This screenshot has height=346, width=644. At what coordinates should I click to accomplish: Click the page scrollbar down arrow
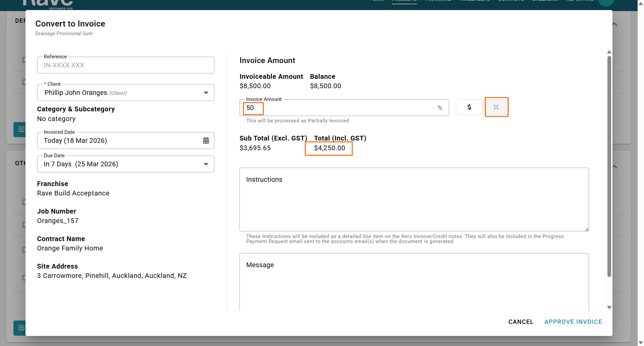641,342
